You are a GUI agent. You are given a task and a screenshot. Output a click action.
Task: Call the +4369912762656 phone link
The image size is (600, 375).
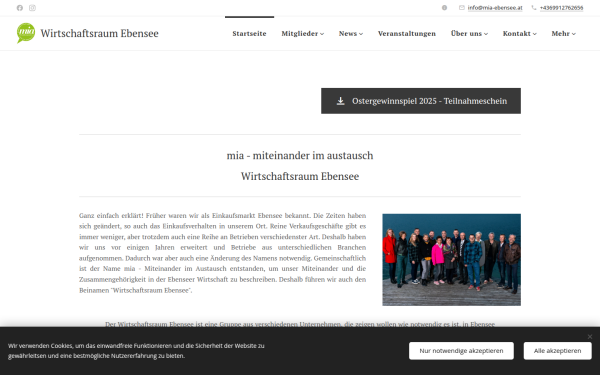[561, 8]
